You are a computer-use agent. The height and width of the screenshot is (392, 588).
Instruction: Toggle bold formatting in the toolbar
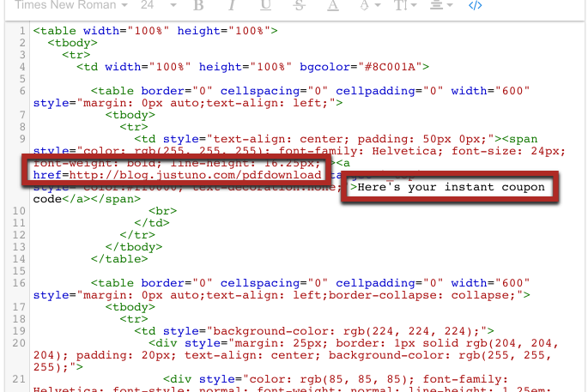pyautogui.click(x=199, y=6)
